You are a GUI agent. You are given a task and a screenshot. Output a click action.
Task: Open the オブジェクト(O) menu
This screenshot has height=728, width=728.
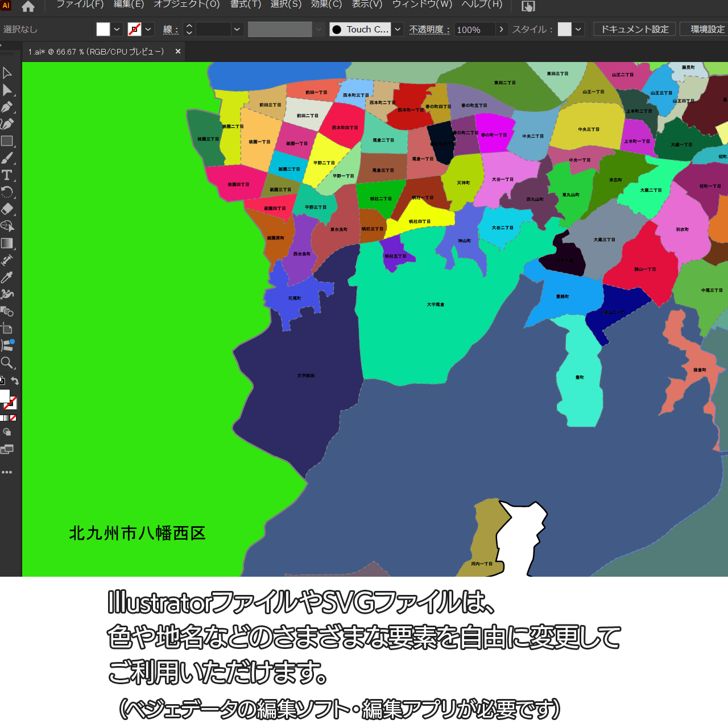point(187,5)
